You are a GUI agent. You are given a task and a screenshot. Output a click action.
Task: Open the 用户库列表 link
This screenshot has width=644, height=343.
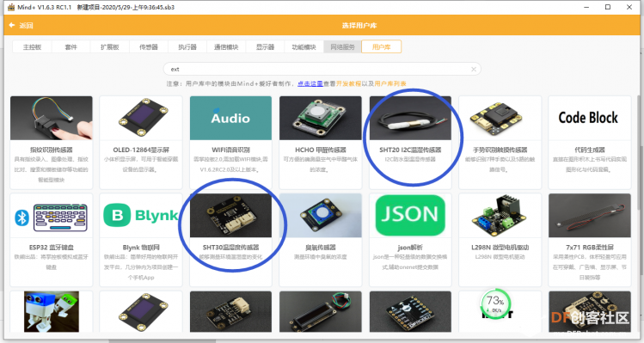coord(390,83)
